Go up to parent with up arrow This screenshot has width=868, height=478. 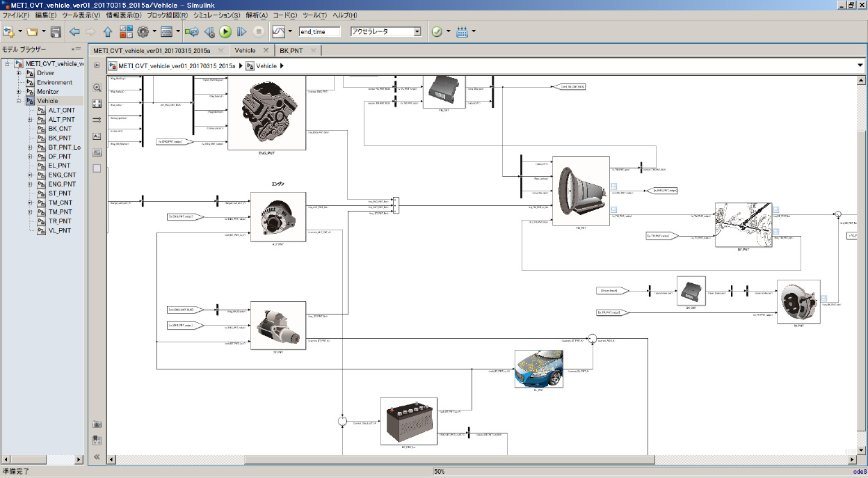[108, 31]
